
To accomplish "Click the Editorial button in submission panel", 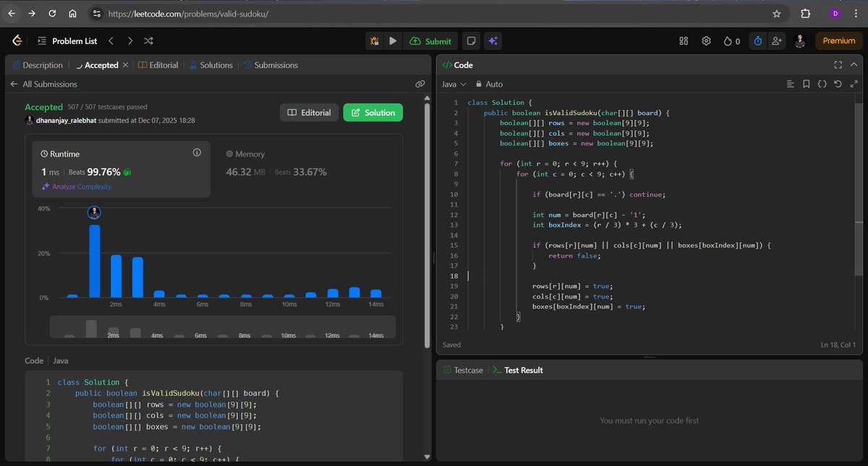I will pos(309,113).
